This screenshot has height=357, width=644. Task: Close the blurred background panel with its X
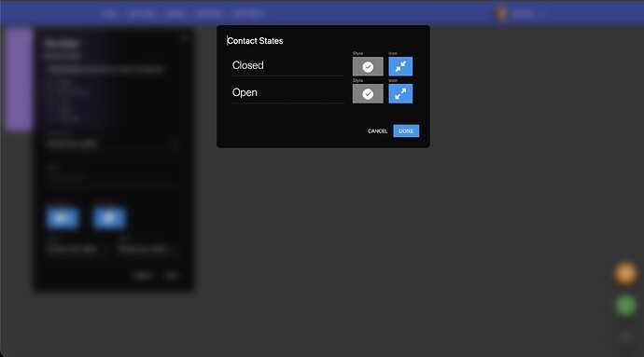[x=184, y=38]
